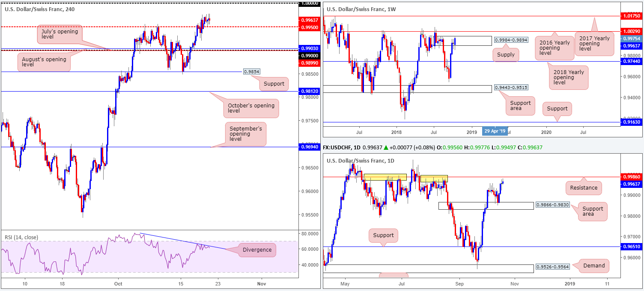
Task: Select the 0.99030 price tag on 240 chart
Action: coord(310,49)
